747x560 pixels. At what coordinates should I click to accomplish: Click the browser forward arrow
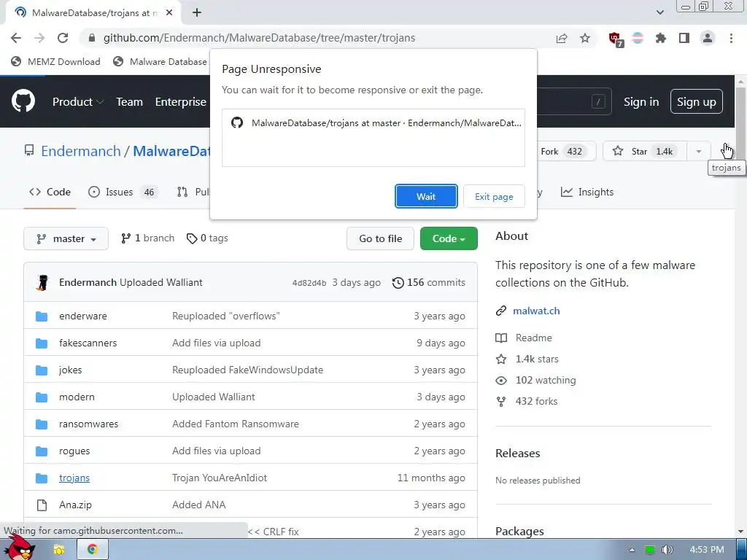point(39,38)
